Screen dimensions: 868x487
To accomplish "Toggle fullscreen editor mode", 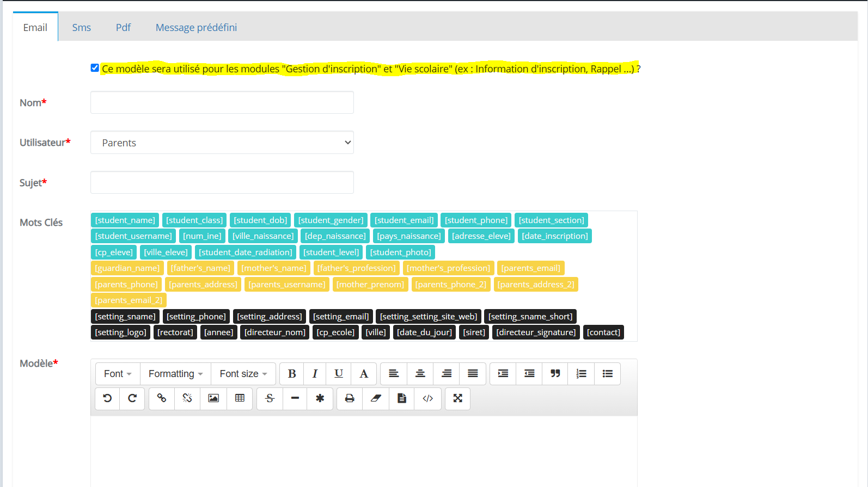I will [x=458, y=398].
